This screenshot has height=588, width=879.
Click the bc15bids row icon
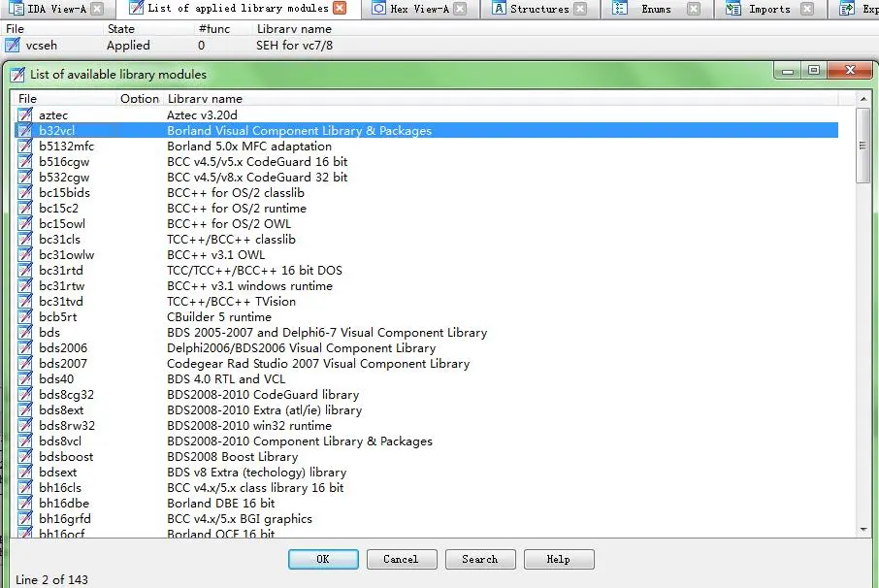[x=24, y=193]
